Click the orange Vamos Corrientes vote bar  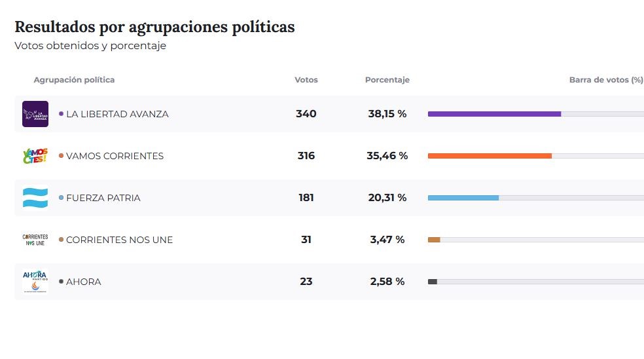[490, 156]
